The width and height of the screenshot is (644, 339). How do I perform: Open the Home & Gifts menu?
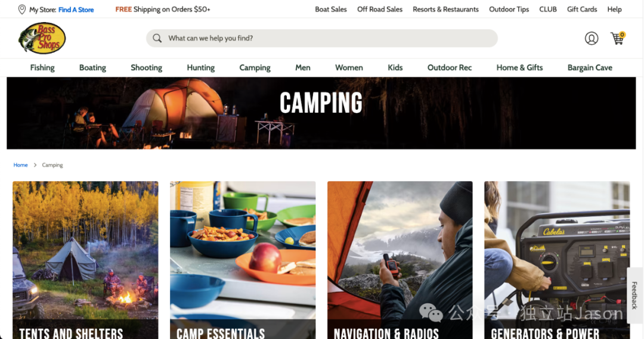point(519,68)
